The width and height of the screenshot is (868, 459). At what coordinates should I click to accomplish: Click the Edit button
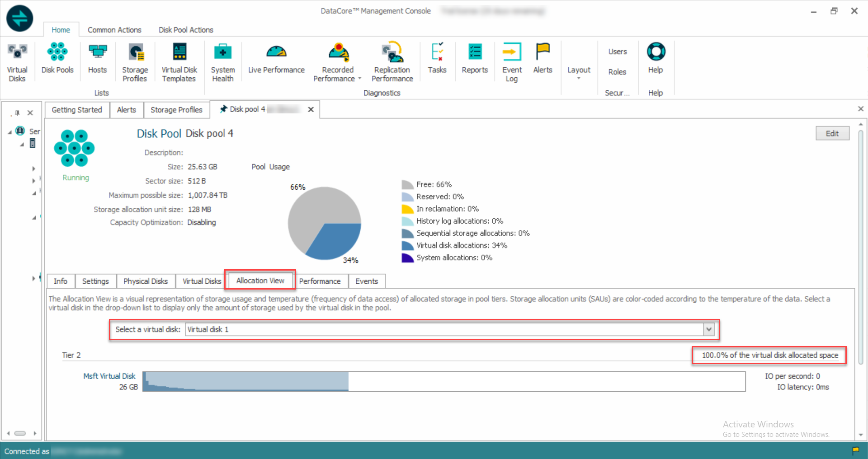click(x=832, y=133)
